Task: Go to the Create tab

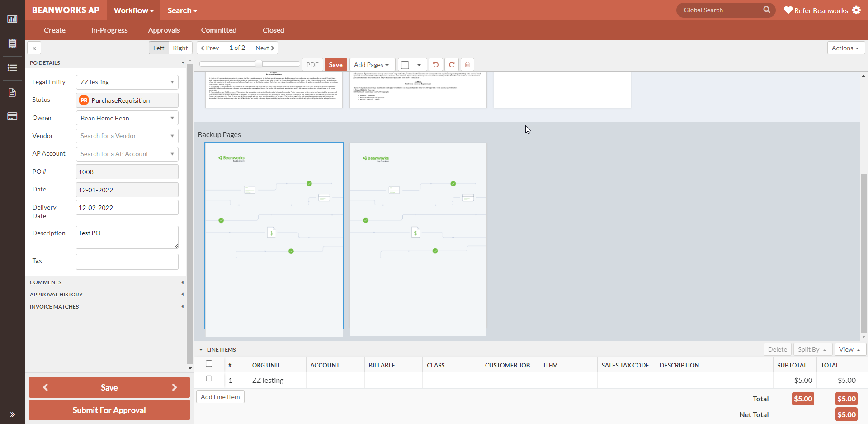Action: [x=55, y=30]
